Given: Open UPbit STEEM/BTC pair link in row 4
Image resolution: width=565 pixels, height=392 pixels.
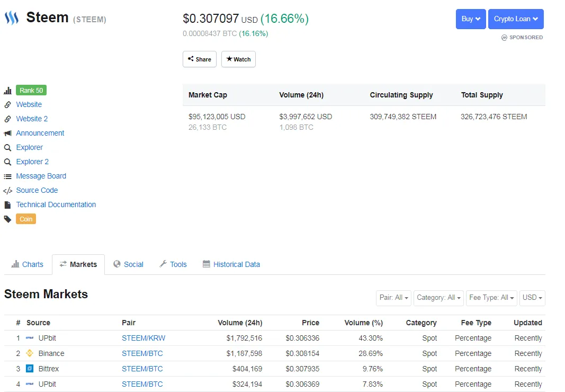Looking at the screenshot, I should [x=142, y=385].
